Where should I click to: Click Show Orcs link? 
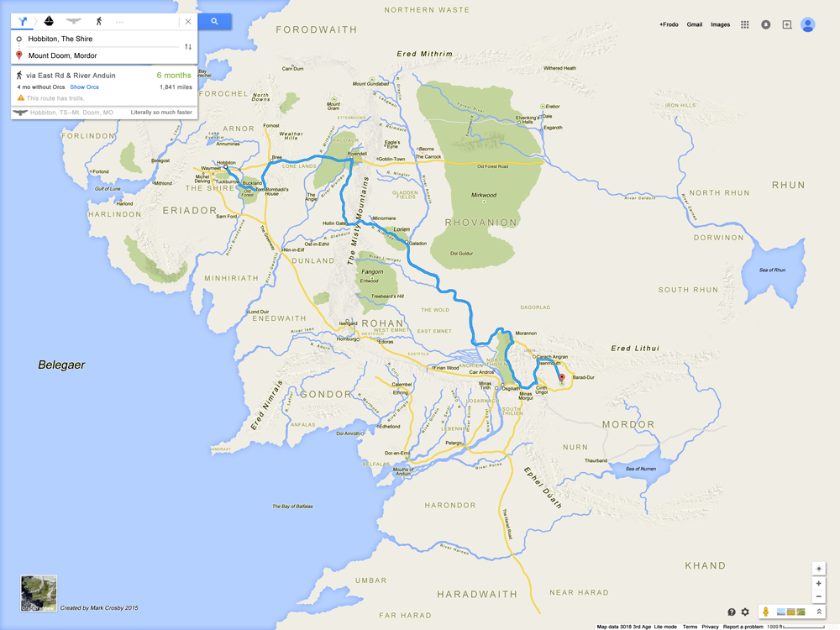click(x=84, y=87)
